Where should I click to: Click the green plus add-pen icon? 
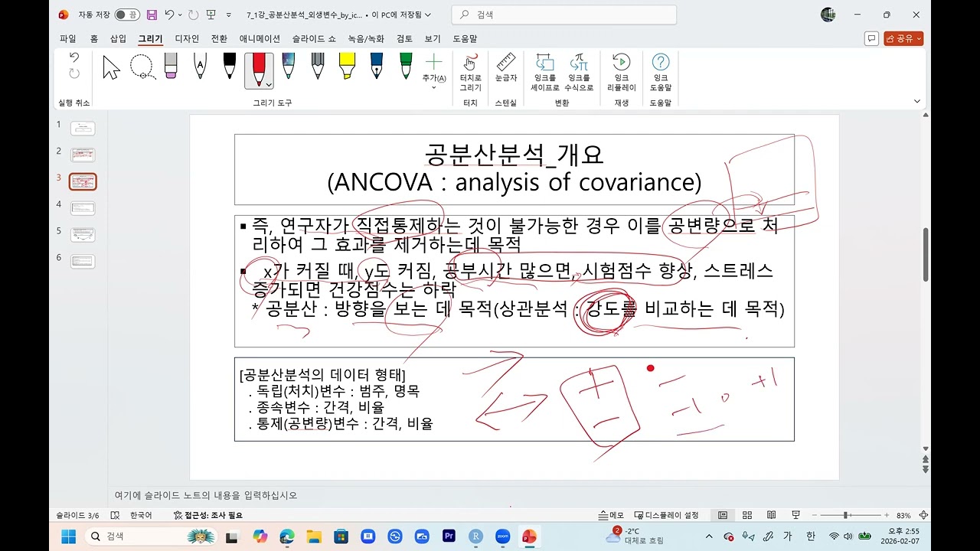pyautogui.click(x=433, y=62)
